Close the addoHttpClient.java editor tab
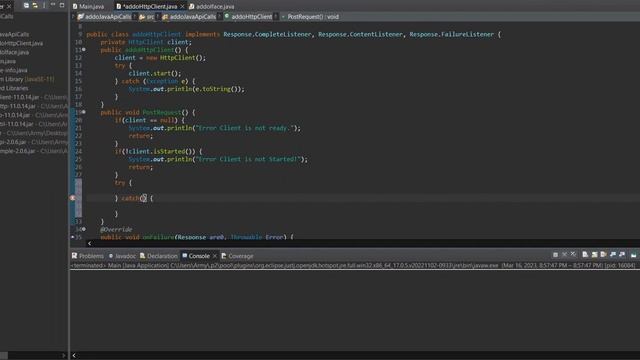Image resolution: width=640 pixels, height=360 pixels. coord(182,7)
